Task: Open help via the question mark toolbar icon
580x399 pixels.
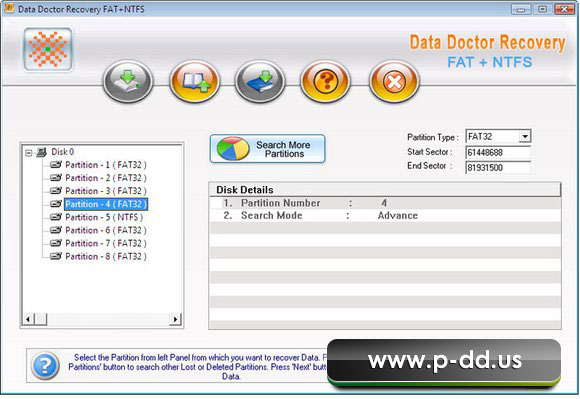Action: pos(326,81)
